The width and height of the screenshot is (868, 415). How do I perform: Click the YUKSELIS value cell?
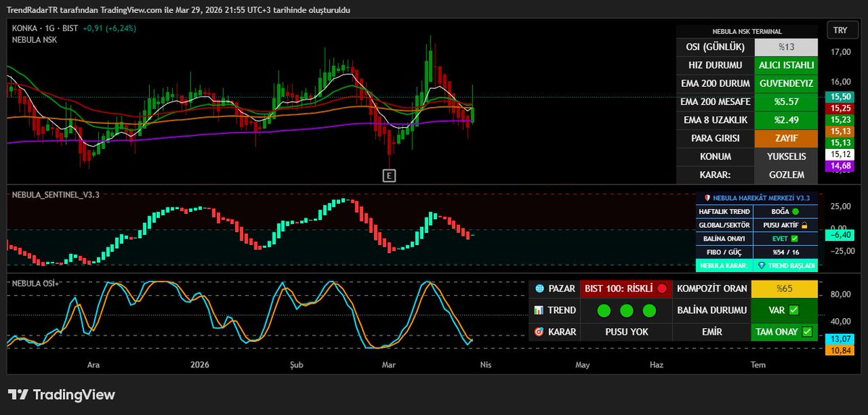pos(786,156)
